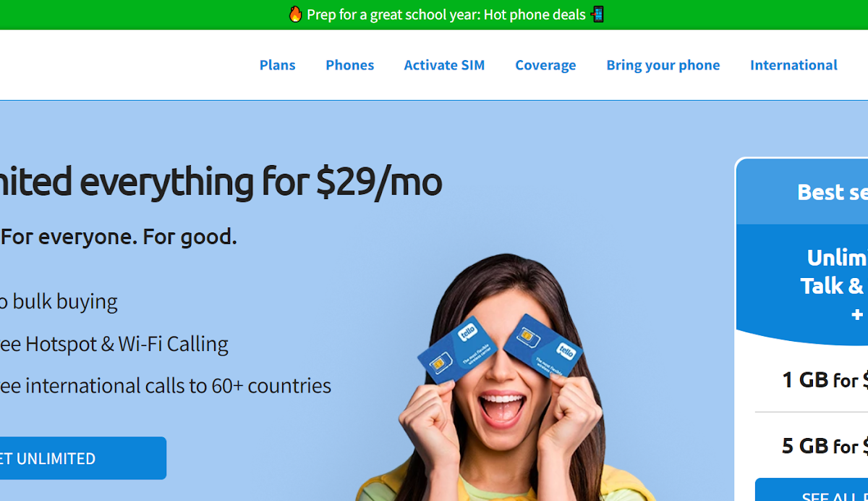Image resolution: width=868 pixels, height=501 pixels.
Task: Select the 5 GB plan row
Action: pos(812,445)
